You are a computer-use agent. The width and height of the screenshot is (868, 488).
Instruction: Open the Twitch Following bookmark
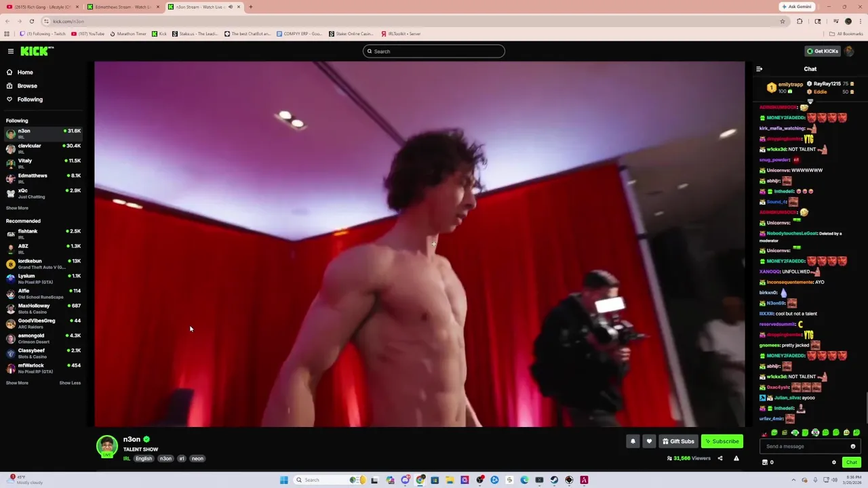tap(43, 33)
